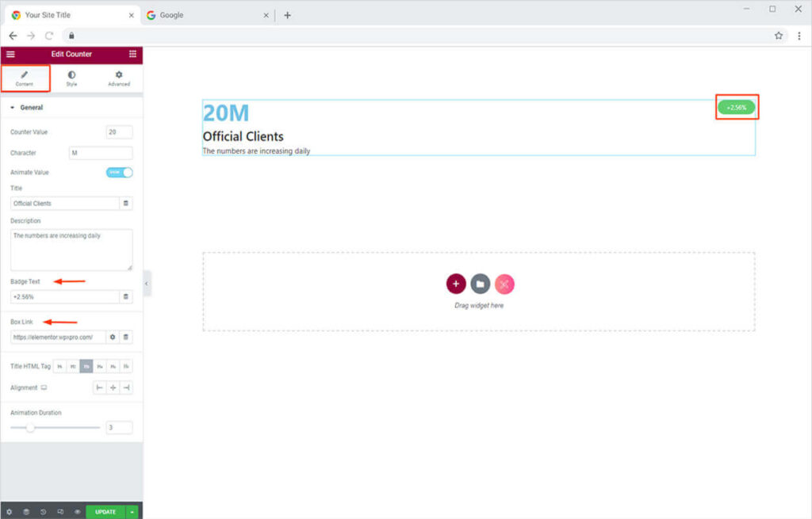Switch to the Style tab

(x=71, y=78)
